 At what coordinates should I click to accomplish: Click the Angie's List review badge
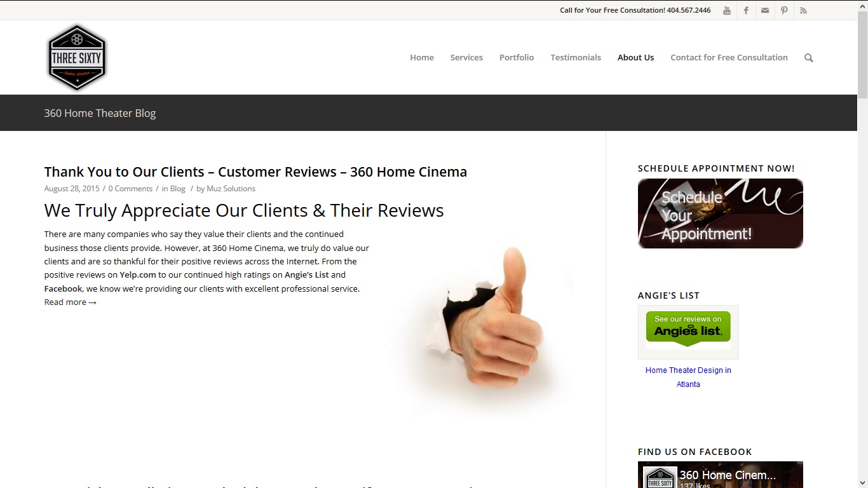[688, 332]
